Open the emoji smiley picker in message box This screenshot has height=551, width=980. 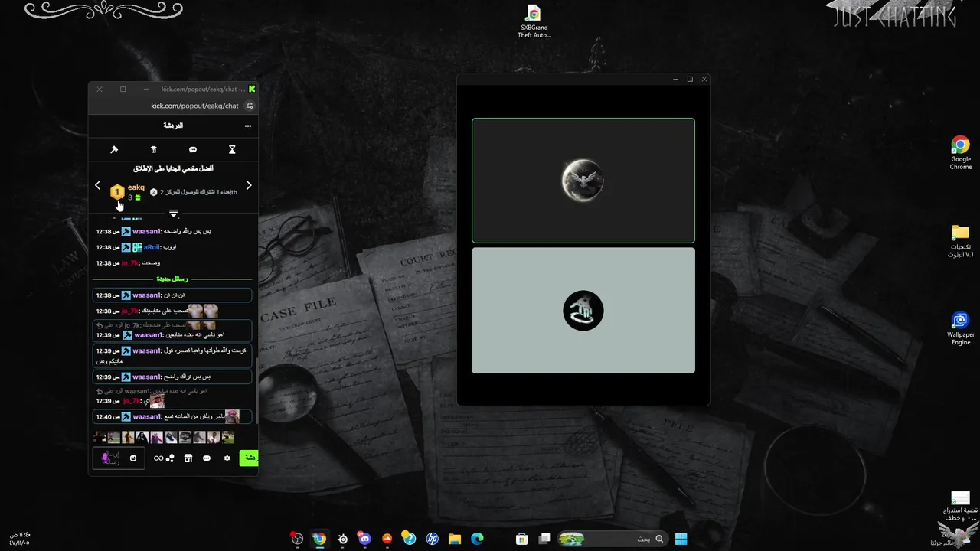click(133, 458)
